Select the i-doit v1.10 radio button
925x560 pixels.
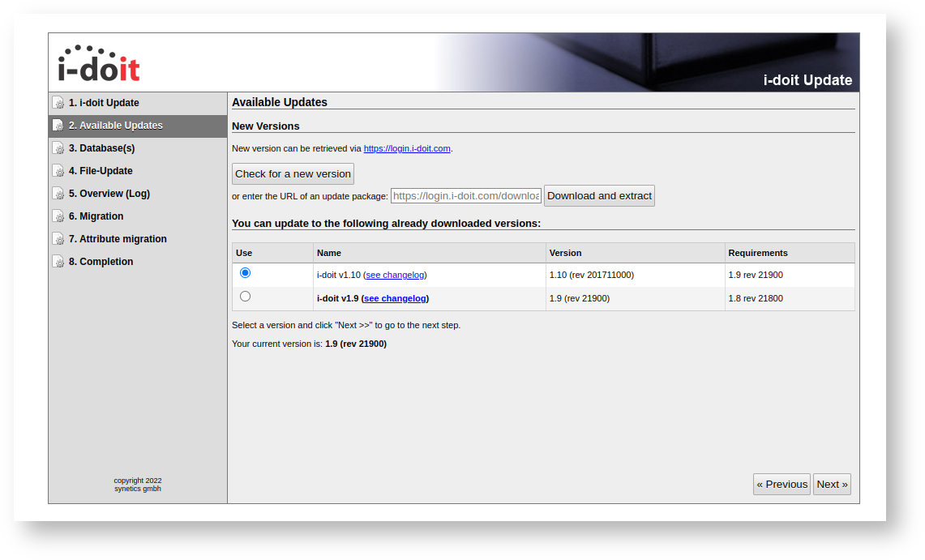(246, 273)
